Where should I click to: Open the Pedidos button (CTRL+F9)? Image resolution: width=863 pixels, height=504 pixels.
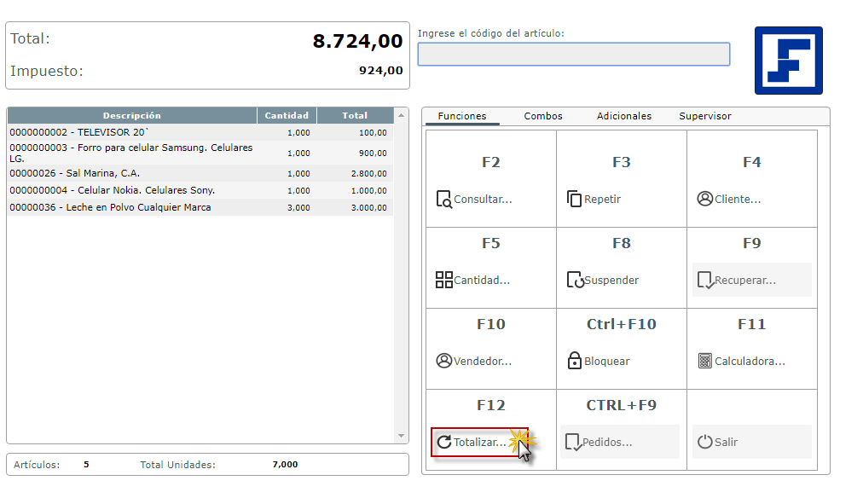click(620, 442)
